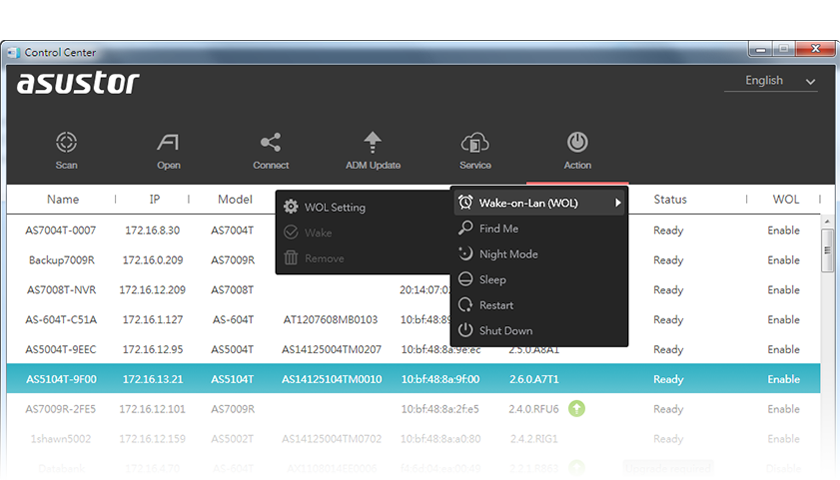The width and height of the screenshot is (840, 480).
Task: Click serial number AS14125104TM0010
Action: 332,379
